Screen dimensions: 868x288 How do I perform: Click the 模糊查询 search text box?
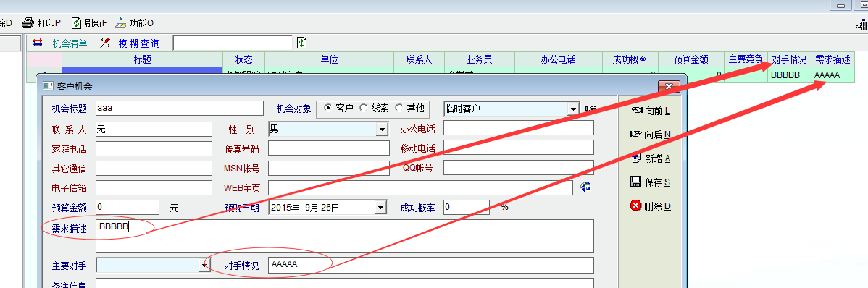233,43
